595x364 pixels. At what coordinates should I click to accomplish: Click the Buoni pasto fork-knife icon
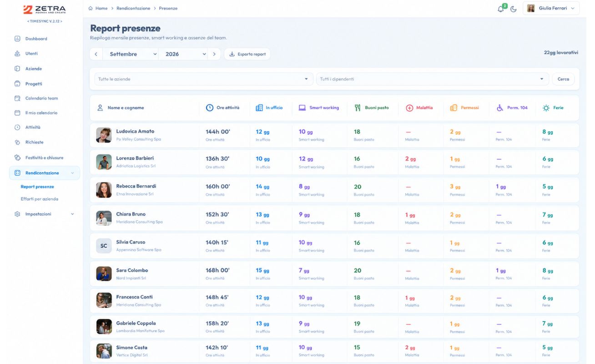[x=358, y=108]
